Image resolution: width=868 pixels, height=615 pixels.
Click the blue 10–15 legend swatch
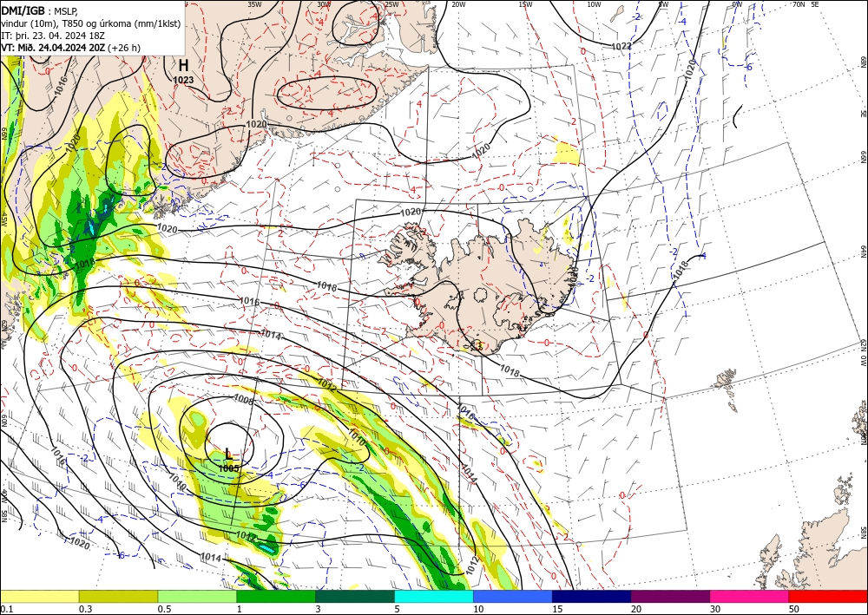pyautogui.click(x=513, y=596)
